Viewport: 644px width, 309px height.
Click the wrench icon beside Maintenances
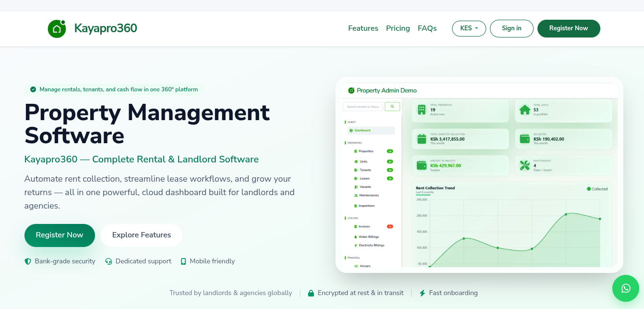pyautogui.click(x=356, y=196)
